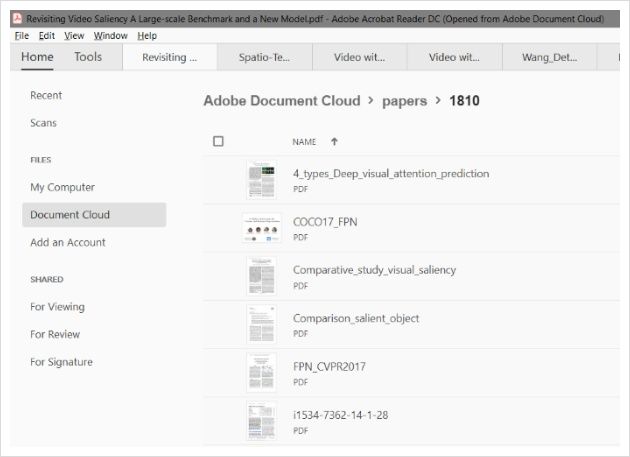Click thumbnail of 4_types_Deep_visual_attention_prediction

tap(262, 180)
